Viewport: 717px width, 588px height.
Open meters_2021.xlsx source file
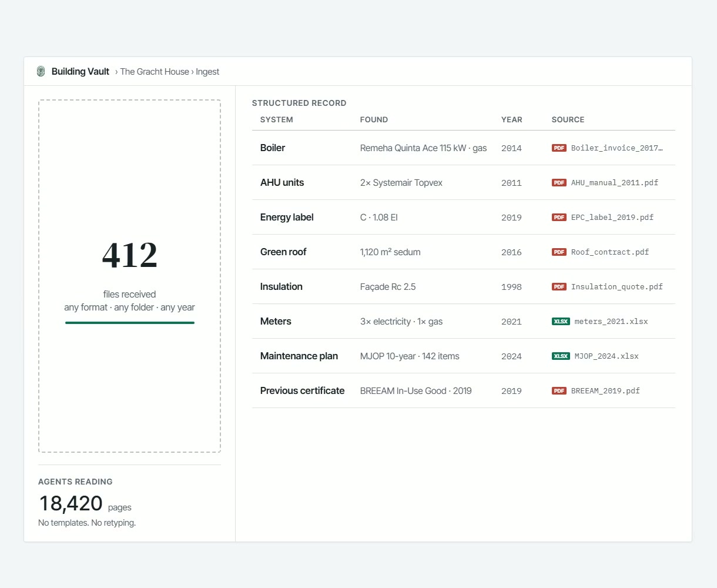coord(611,322)
